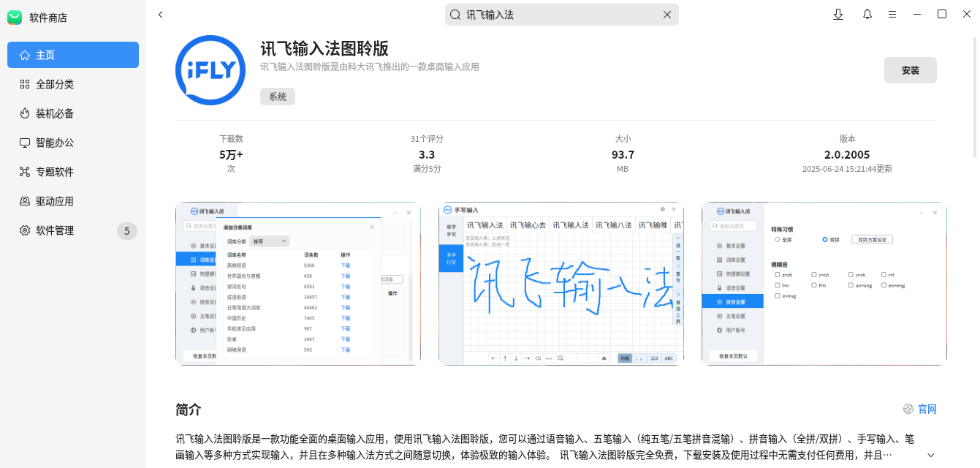Expand the full 简介 description
This screenshot has height=468, width=980.
[930, 455]
